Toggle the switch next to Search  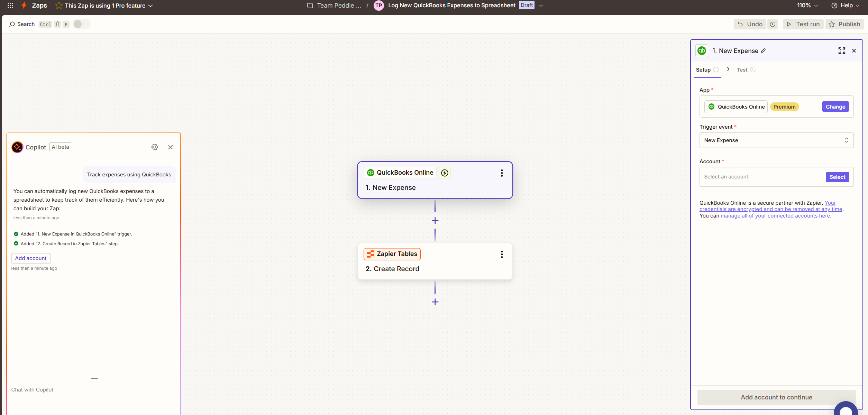point(82,24)
